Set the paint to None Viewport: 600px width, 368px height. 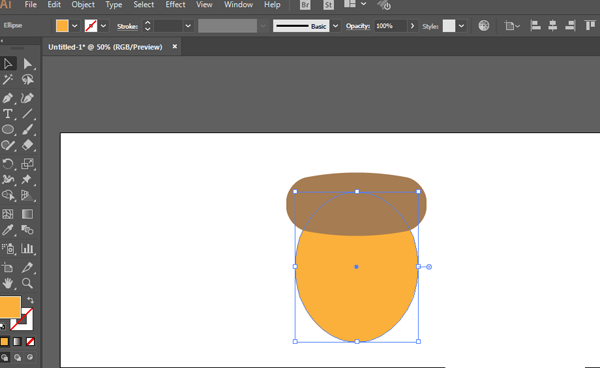pos(30,341)
